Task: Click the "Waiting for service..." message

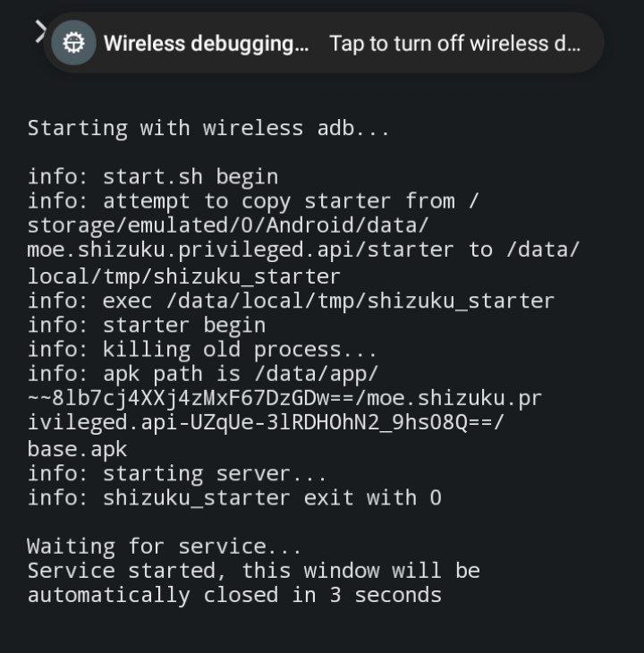Action: 164,547
